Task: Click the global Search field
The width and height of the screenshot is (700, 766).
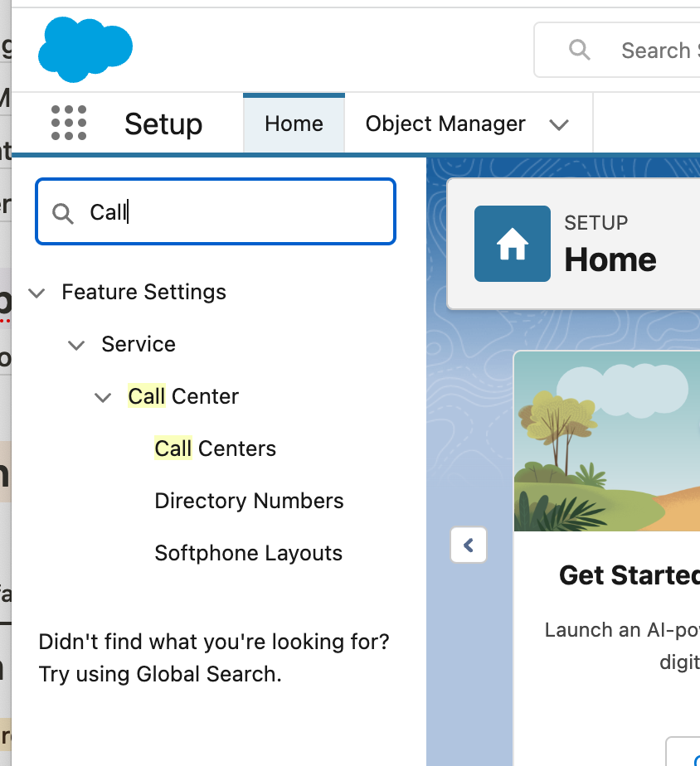Action: click(x=655, y=50)
